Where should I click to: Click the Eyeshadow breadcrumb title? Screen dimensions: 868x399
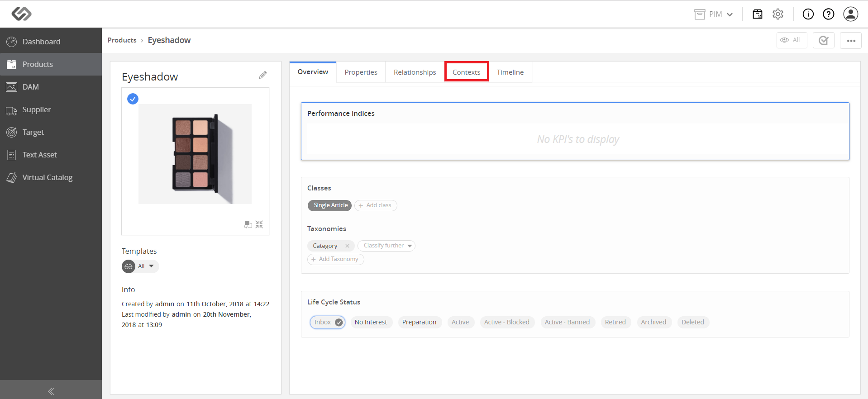pos(169,40)
